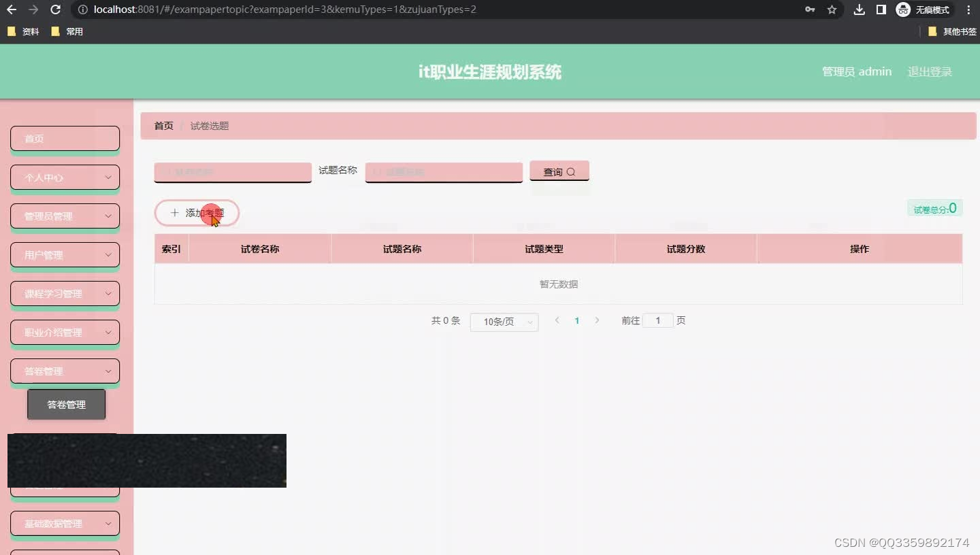
Task: Open the 10条/页 page size dropdown
Action: (x=504, y=322)
